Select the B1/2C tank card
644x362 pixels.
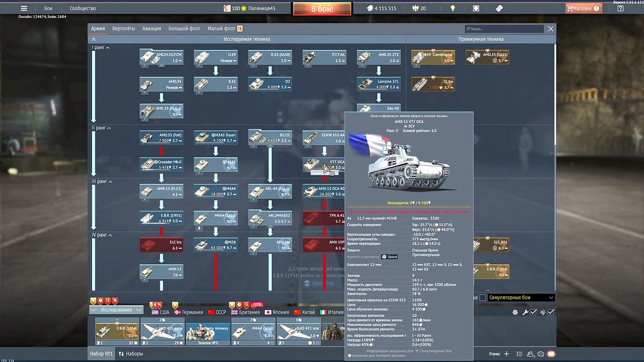(270, 138)
